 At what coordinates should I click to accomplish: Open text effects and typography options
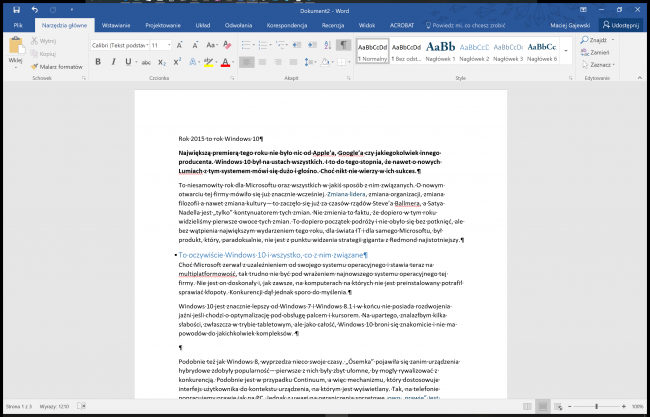click(x=193, y=62)
